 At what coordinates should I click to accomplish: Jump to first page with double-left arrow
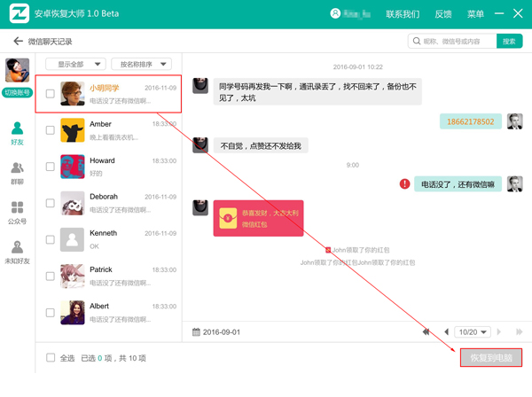click(426, 332)
